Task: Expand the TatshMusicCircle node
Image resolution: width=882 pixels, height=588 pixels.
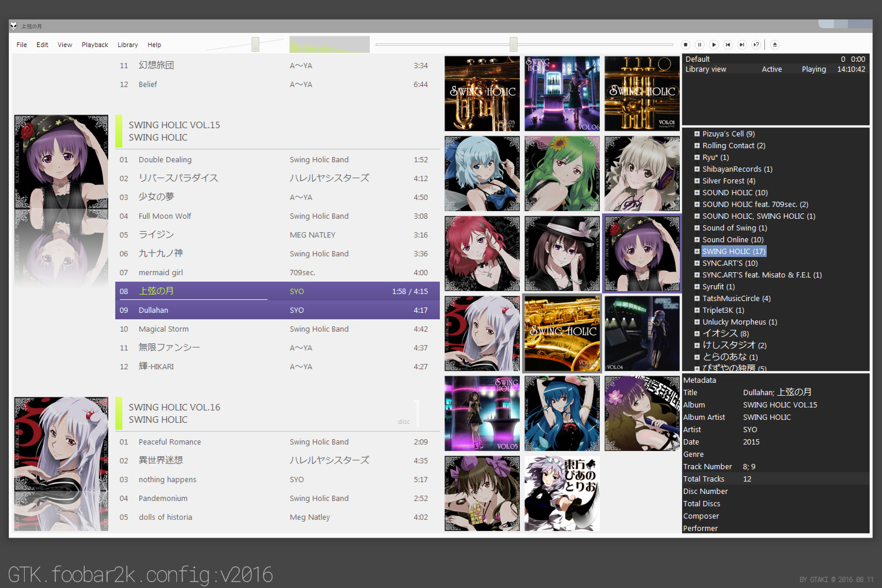Action: click(697, 299)
